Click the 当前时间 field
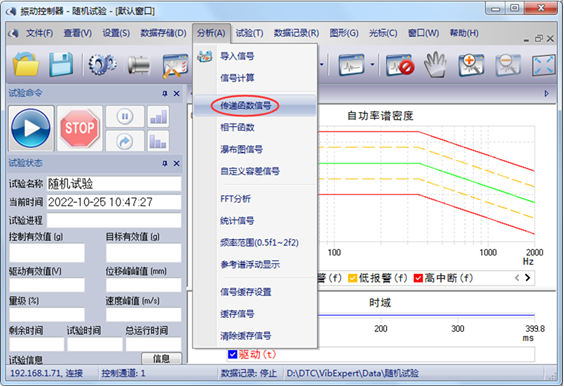This screenshot has width=564, height=387. click(114, 202)
